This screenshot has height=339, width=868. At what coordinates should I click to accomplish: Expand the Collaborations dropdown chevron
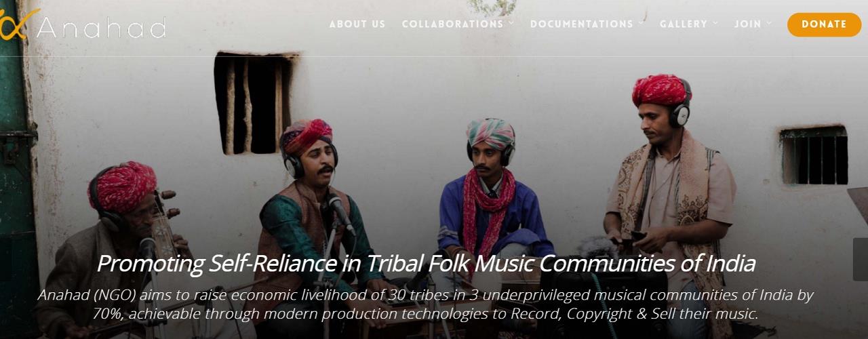511,24
